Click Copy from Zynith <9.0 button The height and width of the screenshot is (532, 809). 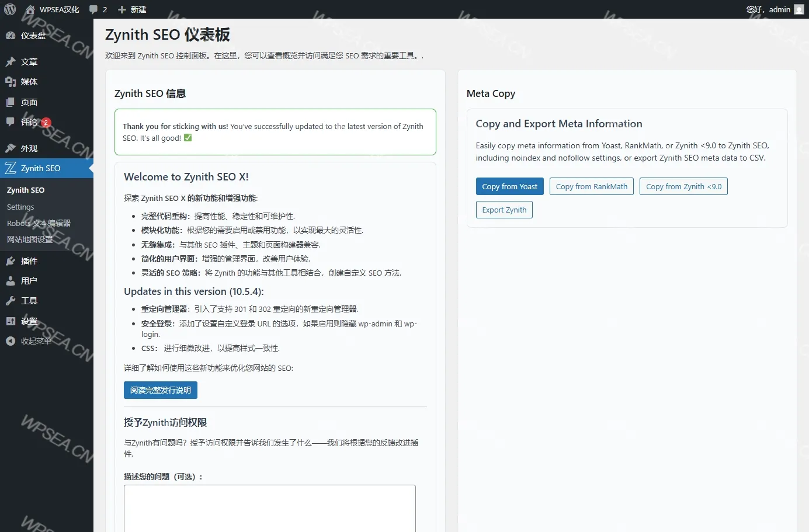tap(683, 186)
